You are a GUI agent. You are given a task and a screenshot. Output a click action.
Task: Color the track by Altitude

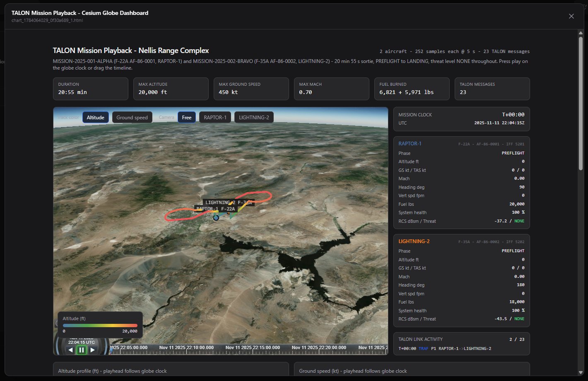(96, 117)
